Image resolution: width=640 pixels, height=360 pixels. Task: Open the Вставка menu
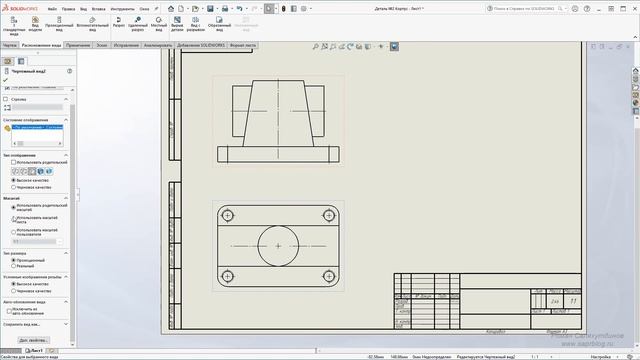(x=98, y=9)
